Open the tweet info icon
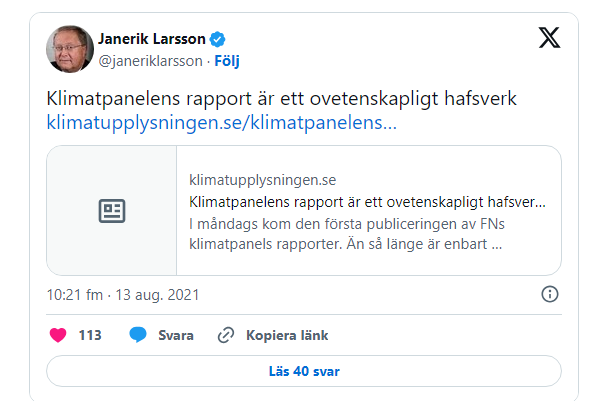Viewport: 607px width, 401px height. 549,294
